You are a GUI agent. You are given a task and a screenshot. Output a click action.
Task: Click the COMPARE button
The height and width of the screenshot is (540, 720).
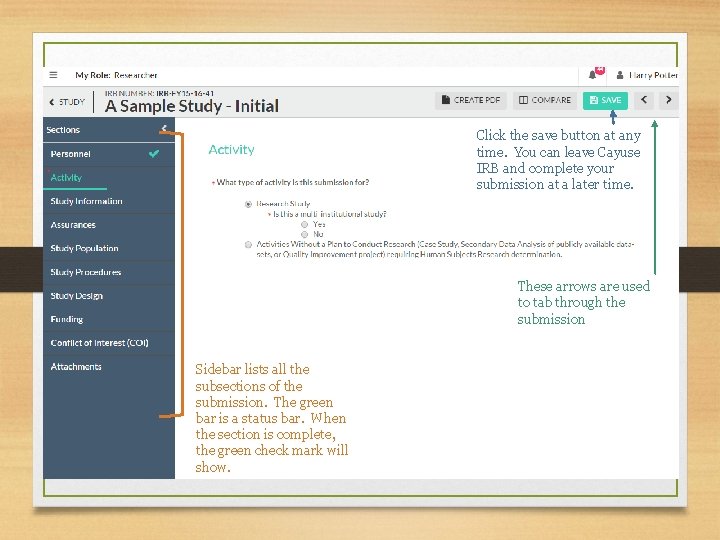545,100
